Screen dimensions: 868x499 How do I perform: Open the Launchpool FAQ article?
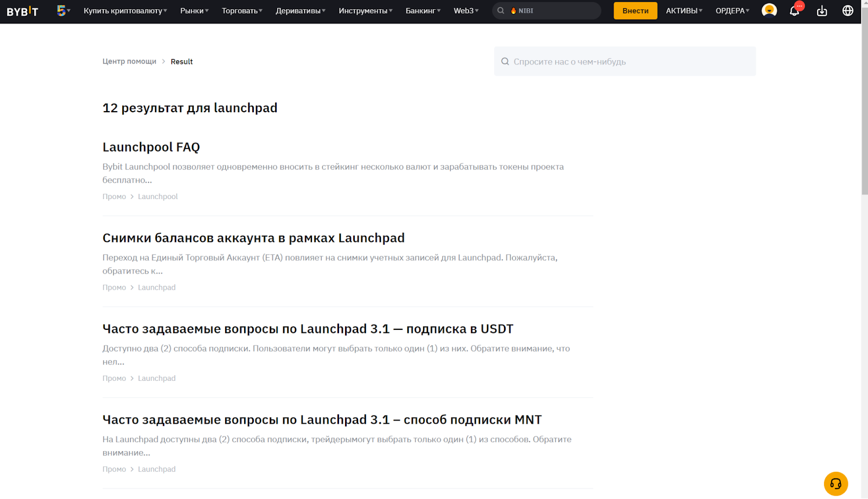(151, 147)
